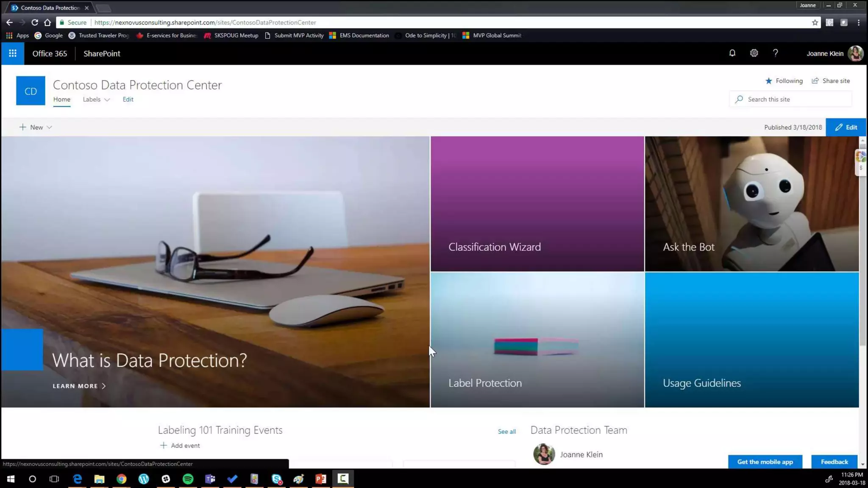Open Spotify from the taskbar

tap(188, 479)
